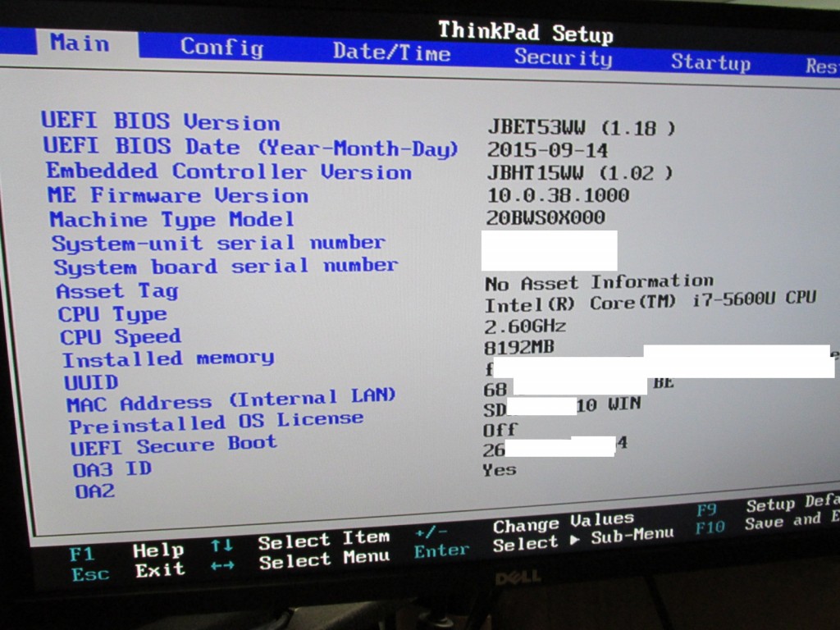Select the OA2 label
The image size is (840, 630).
click(95, 491)
